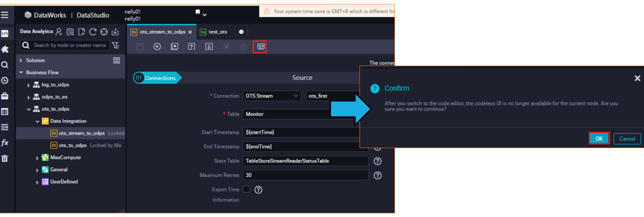Collapse the Business Flow section
The height and width of the screenshot is (217, 644).
[x=21, y=73]
